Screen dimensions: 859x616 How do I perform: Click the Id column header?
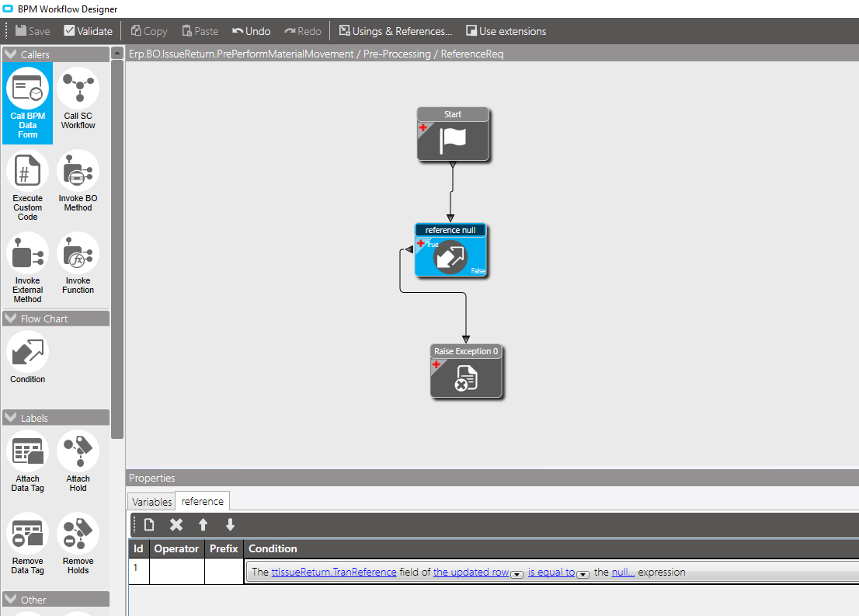pyautogui.click(x=138, y=548)
